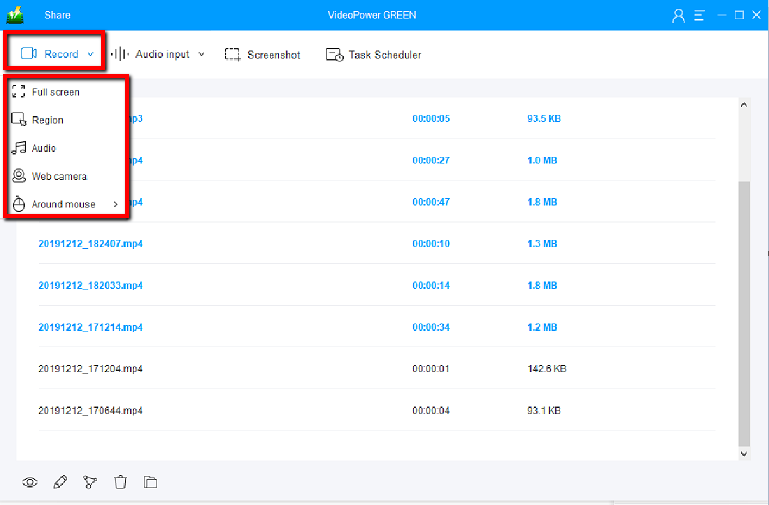The width and height of the screenshot is (769, 505).
Task: Open the output folder icon
Action: [x=150, y=482]
